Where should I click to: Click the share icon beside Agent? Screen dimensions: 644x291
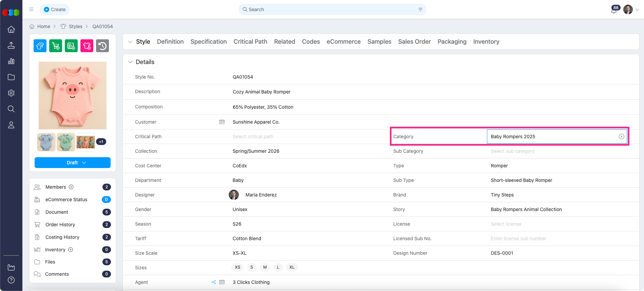coord(214,282)
